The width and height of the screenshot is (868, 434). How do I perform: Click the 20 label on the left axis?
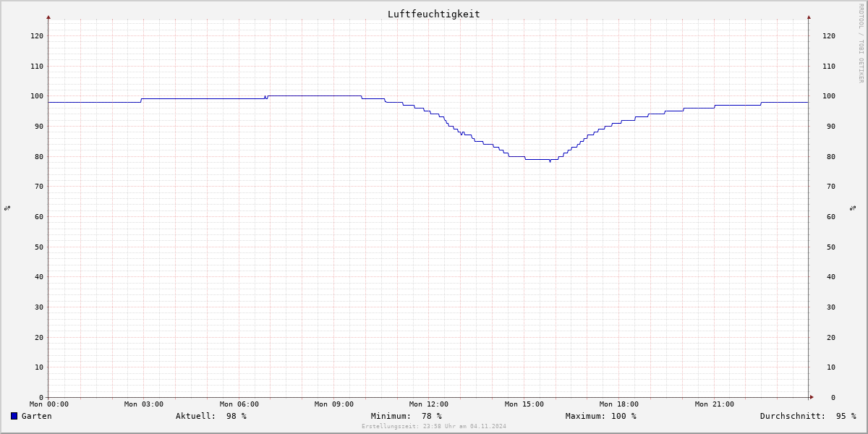click(x=39, y=337)
